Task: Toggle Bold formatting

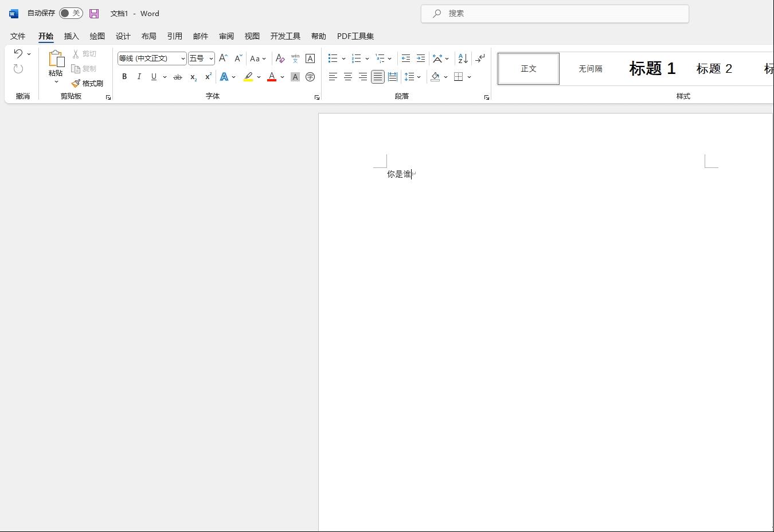Action: (x=124, y=77)
